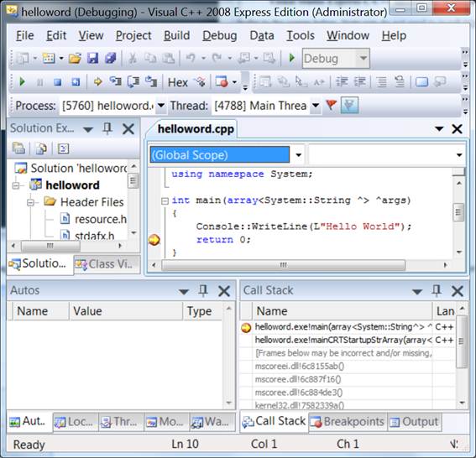Click the Value column header in Autos
Screen dimensions: 476x458
[x=126, y=311]
